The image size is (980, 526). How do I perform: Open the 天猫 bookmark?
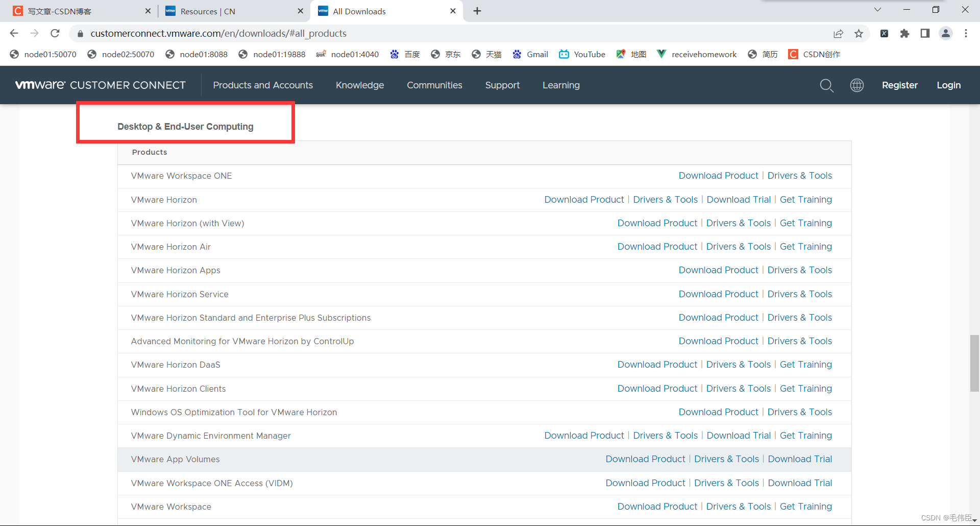click(486, 54)
